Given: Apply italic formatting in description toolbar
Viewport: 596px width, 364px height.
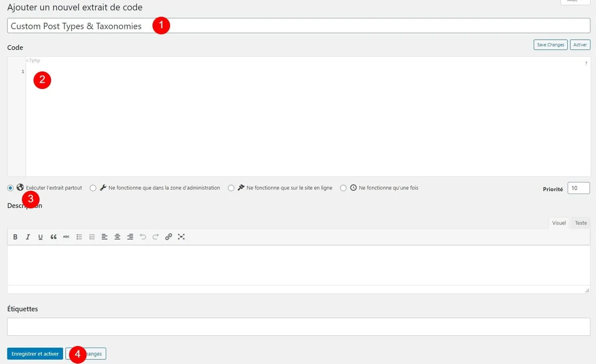Looking at the screenshot, I should tap(28, 237).
